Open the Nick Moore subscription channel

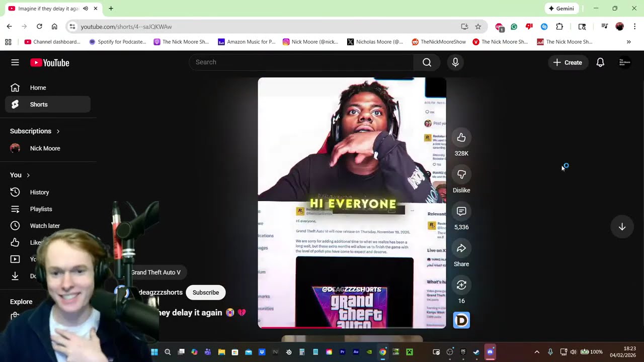(48, 148)
